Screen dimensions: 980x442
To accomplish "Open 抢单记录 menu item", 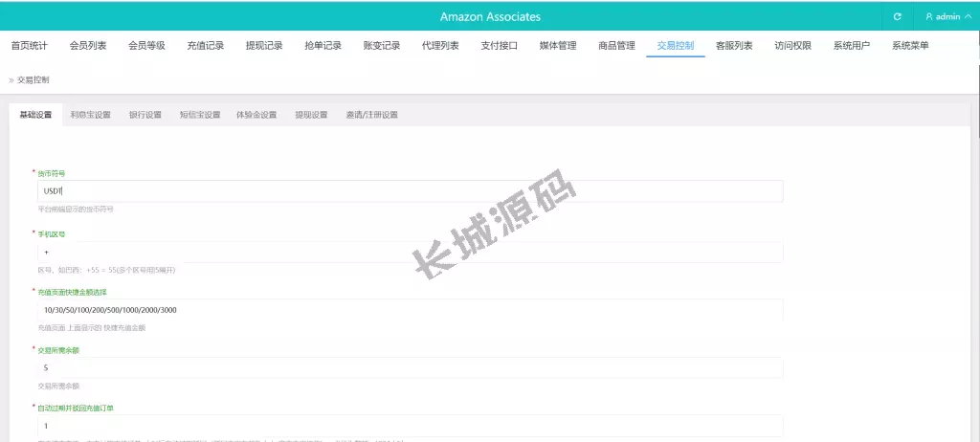I will pyautogui.click(x=323, y=46).
